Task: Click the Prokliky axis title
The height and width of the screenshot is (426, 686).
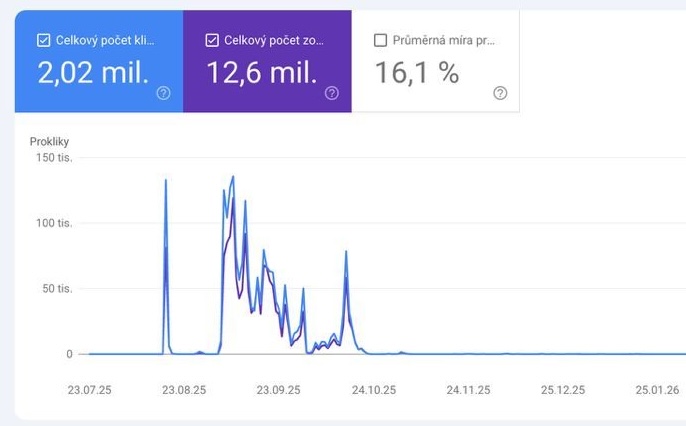Action: (49, 142)
